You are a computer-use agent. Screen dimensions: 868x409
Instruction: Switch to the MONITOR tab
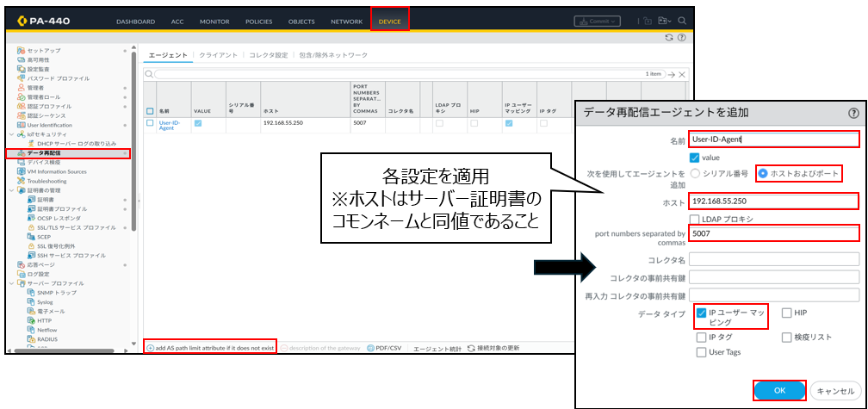point(215,22)
